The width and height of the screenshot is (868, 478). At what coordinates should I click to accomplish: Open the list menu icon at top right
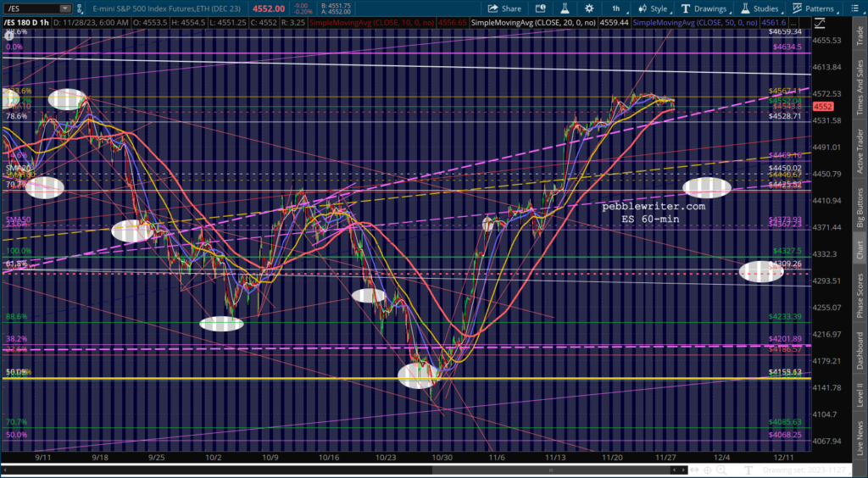pyautogui.click(x=855, y=8)
